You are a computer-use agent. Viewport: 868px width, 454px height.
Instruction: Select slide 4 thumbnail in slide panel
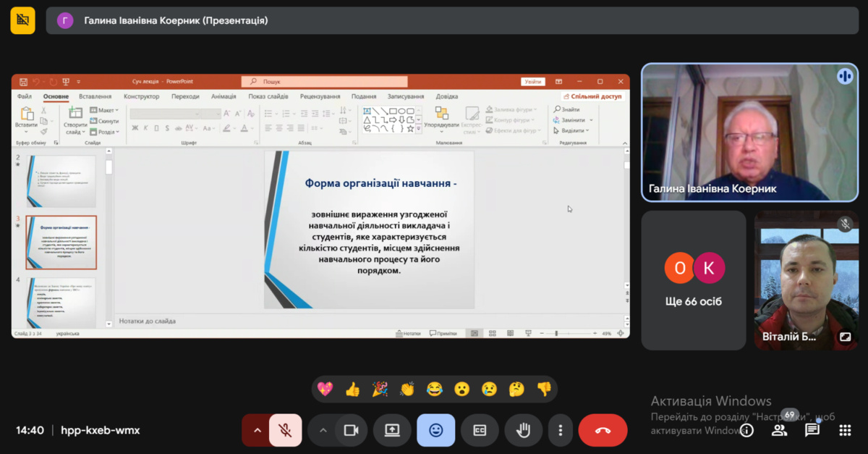pos(61,302)
